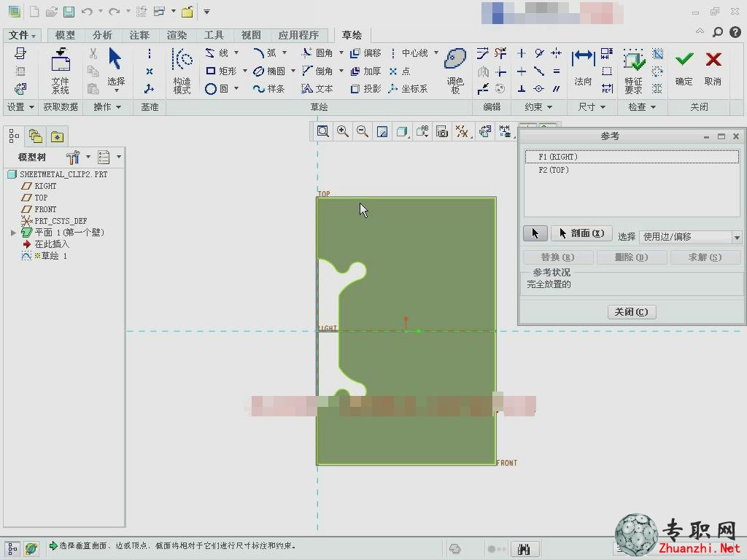This screenshot has width=747, height=560.
Task: Switch to the folder browser navigator tab
Action: coord(36,136)
